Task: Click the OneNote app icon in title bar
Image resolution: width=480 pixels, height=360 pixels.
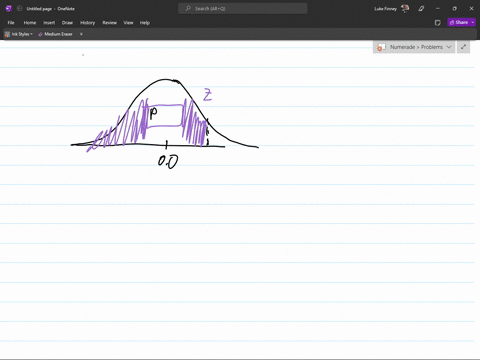Action: coord(9,9)
